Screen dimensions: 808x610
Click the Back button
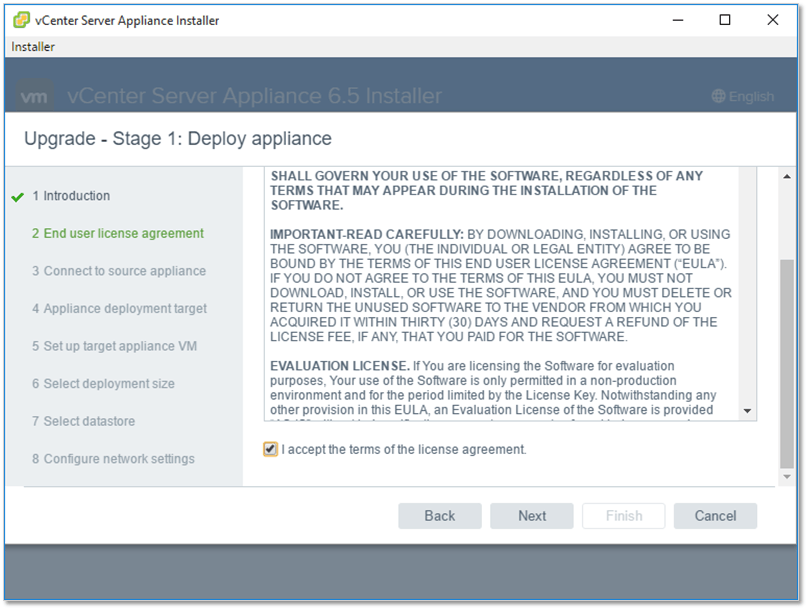pyautogui.click(x=440, y=516)
